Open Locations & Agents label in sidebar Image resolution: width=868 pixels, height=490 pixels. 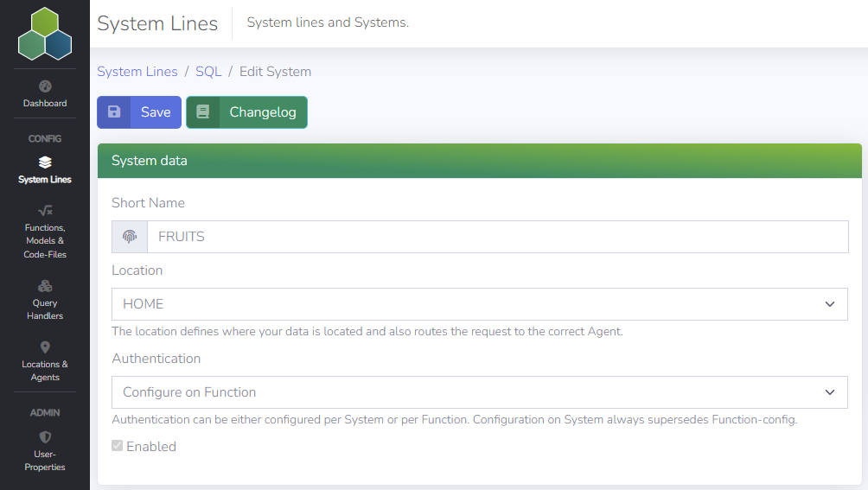pyautogui.click(x=45, y=371)
